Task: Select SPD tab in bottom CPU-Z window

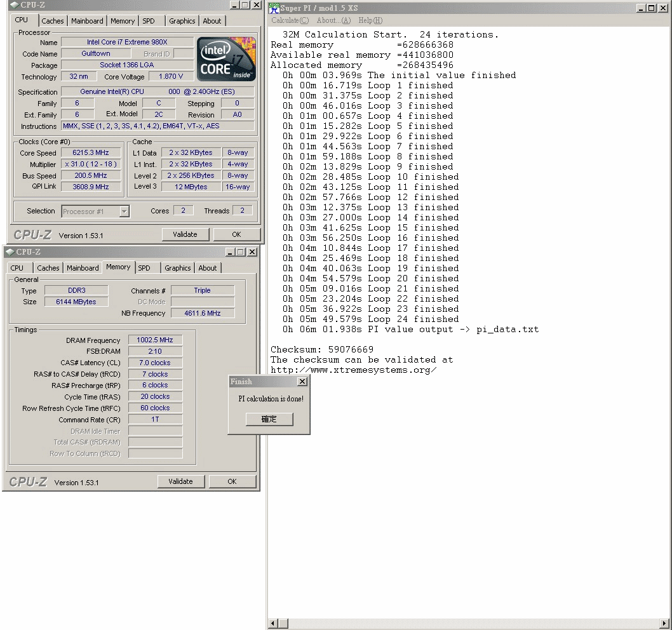Action: pos(144,268)
